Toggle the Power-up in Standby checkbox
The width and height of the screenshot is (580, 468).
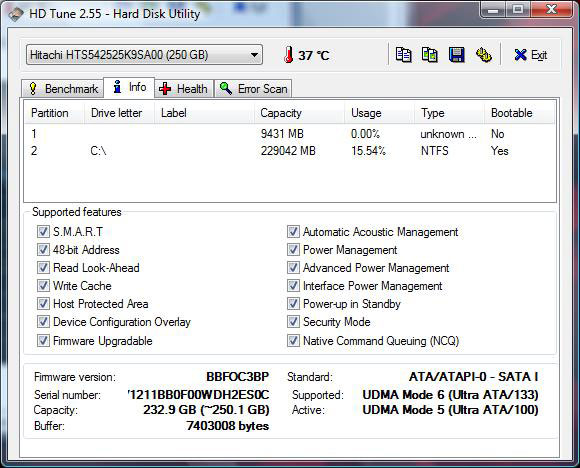(x=293, y=304)
